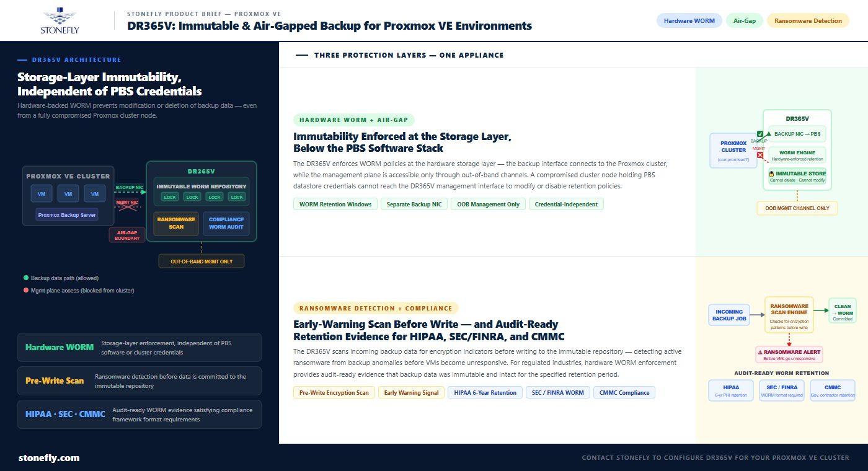The height and width of the screenshot is (471, 868).
Task: Click the Pre-Write Scan feature card
Action: tap(139, 381)
